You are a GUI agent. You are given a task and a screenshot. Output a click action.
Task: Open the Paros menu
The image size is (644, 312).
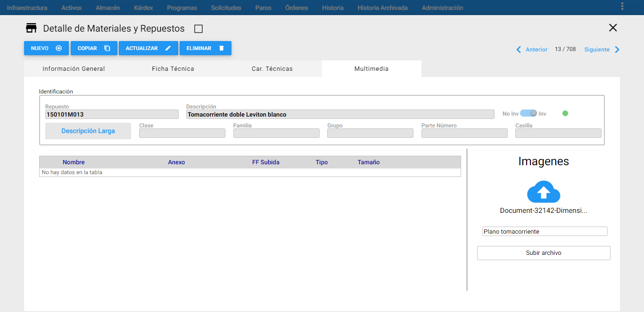pos(263,8)
